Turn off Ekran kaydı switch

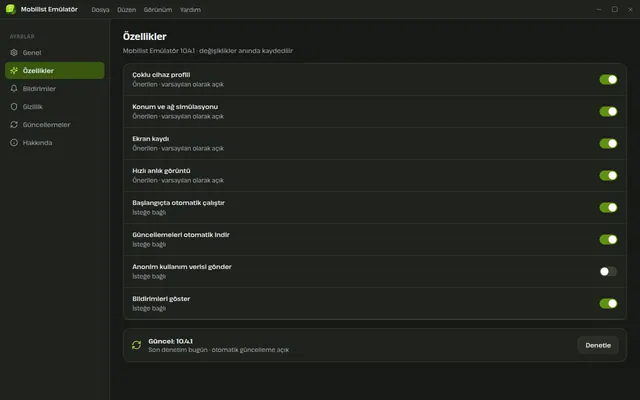pos(608,143)
